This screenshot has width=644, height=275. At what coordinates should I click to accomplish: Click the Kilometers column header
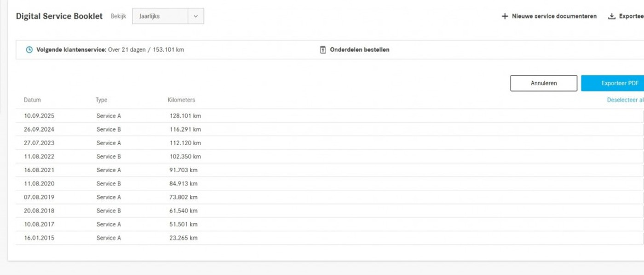[181, 100]
